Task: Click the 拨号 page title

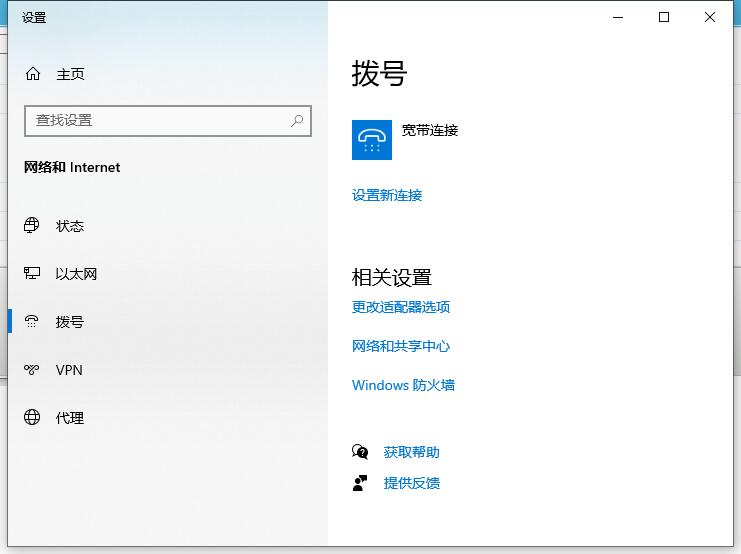Action: 379,74
